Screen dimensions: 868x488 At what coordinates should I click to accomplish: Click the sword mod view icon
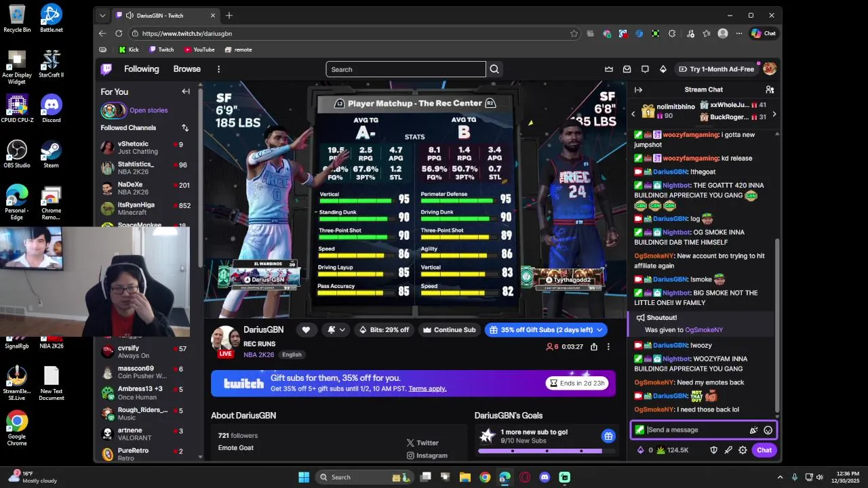coord(728,450)
